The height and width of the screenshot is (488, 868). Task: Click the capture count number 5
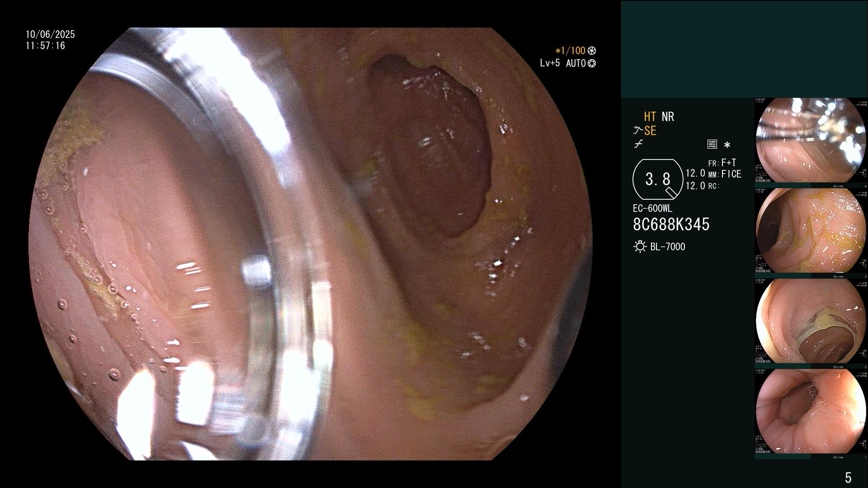coord(848,478)
